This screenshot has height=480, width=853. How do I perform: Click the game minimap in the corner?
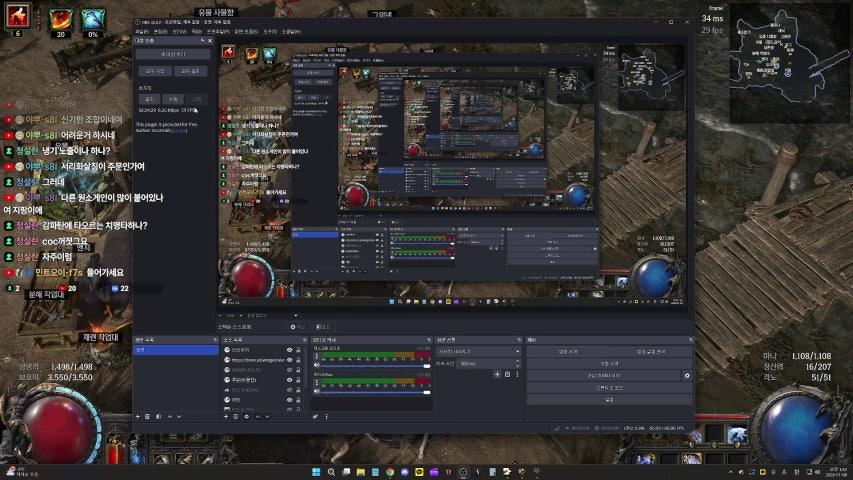click(790, 61)
